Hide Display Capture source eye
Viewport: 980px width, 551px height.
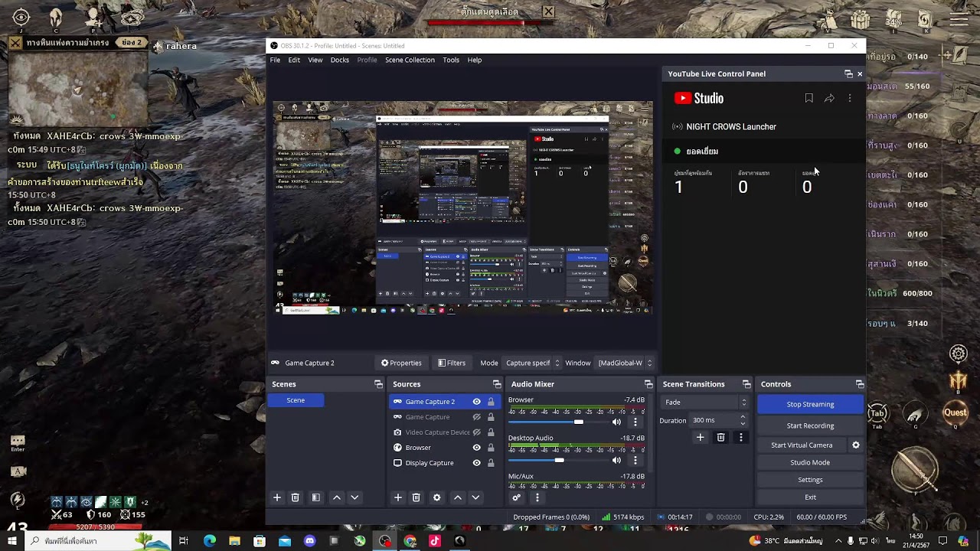coord(476,463)
